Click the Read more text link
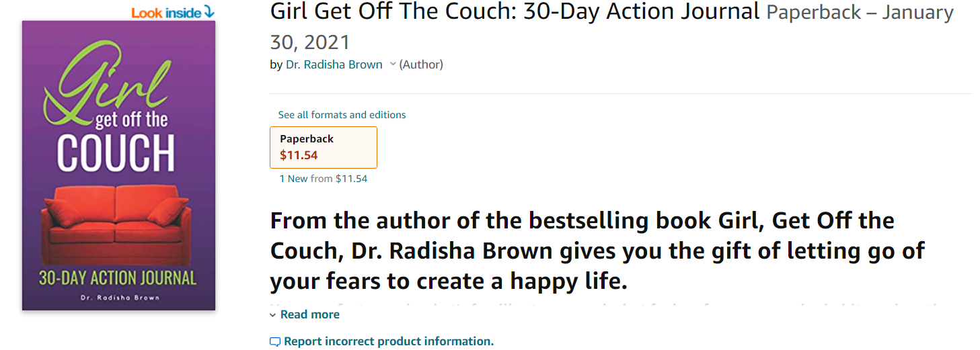This screenshot has width=980, height=350. point(309,314)
